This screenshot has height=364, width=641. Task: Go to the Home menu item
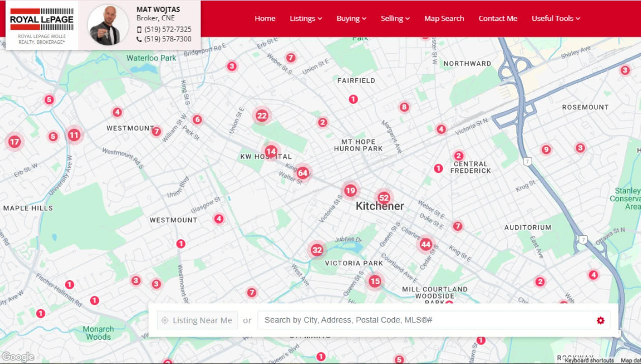point(265,18)
